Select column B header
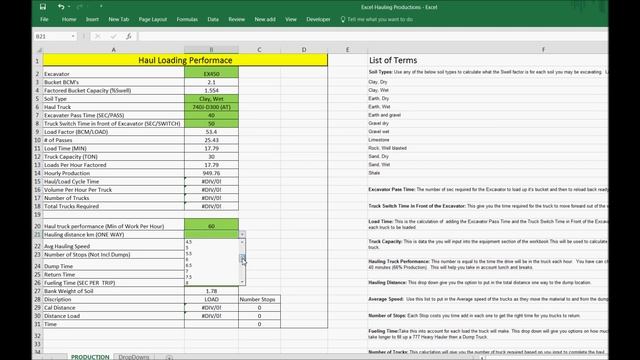This screenshot has width=640, height=360. [211, 49]
